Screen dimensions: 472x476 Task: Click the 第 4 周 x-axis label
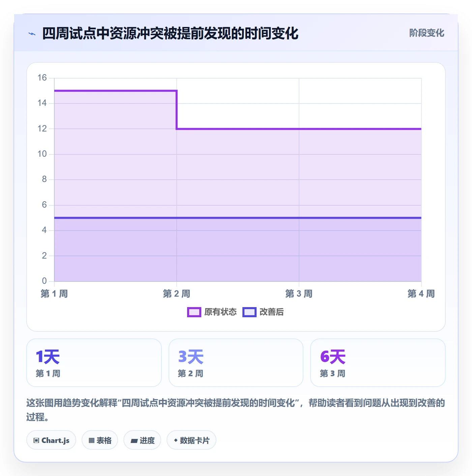coord(421,294)
